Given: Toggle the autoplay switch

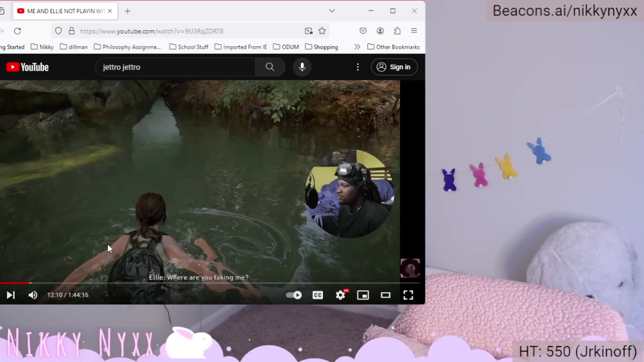Looking at the screenshot, I should 294,295.
